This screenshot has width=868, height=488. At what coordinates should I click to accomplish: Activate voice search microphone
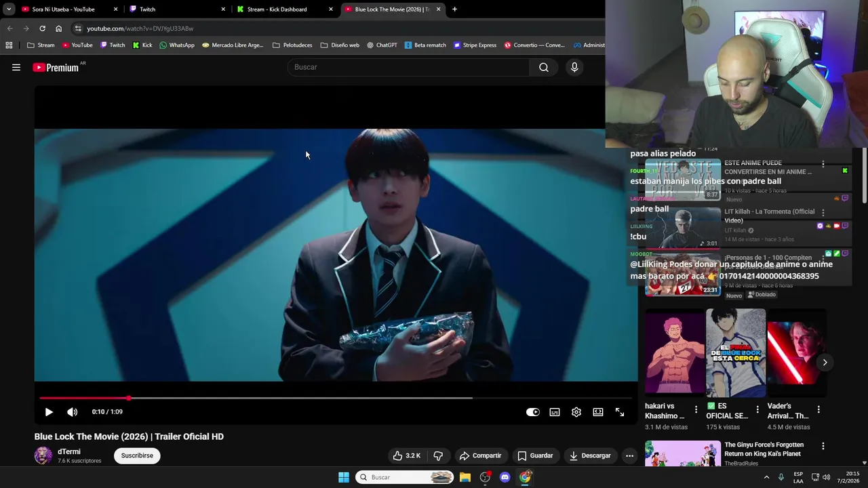[574, 67]
